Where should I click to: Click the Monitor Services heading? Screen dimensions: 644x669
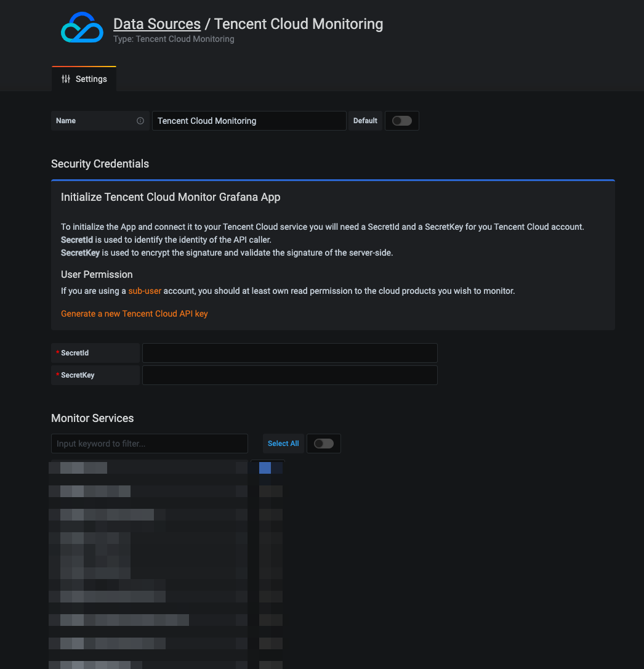[x=92, y=418]
